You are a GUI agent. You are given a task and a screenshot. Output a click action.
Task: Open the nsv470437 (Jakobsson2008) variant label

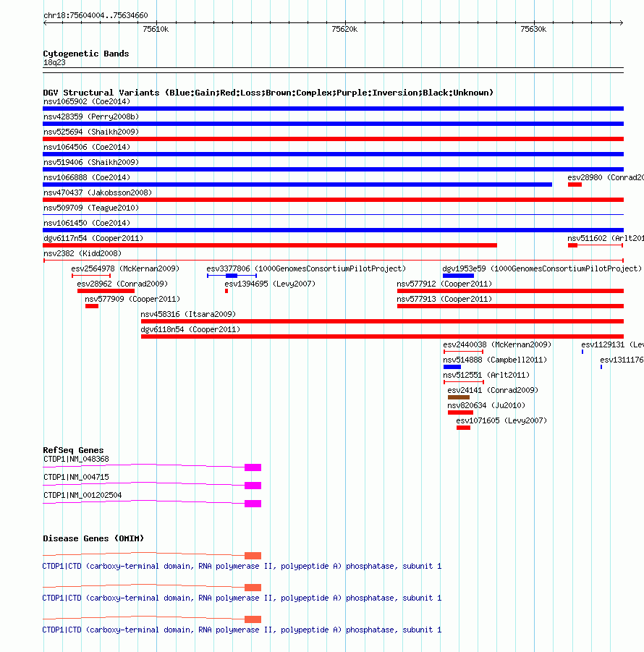click(98, 192)
